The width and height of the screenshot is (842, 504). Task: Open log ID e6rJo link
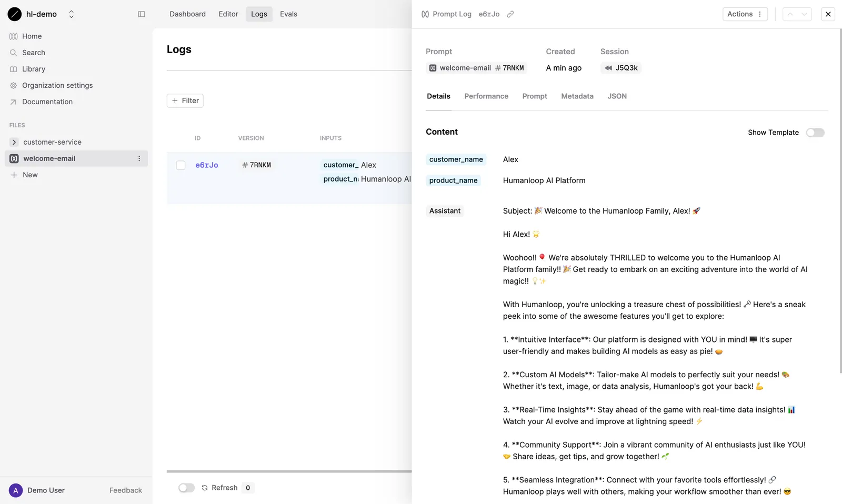click(x=207, y=165)
